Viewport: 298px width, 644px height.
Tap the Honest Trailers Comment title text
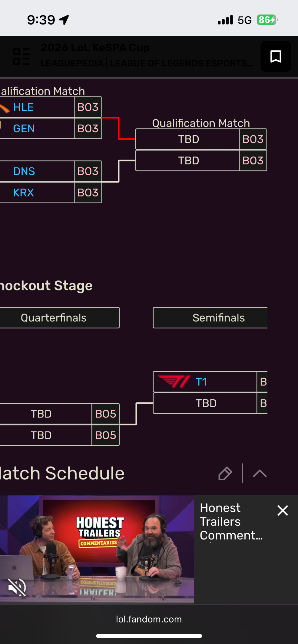point(231,521)
